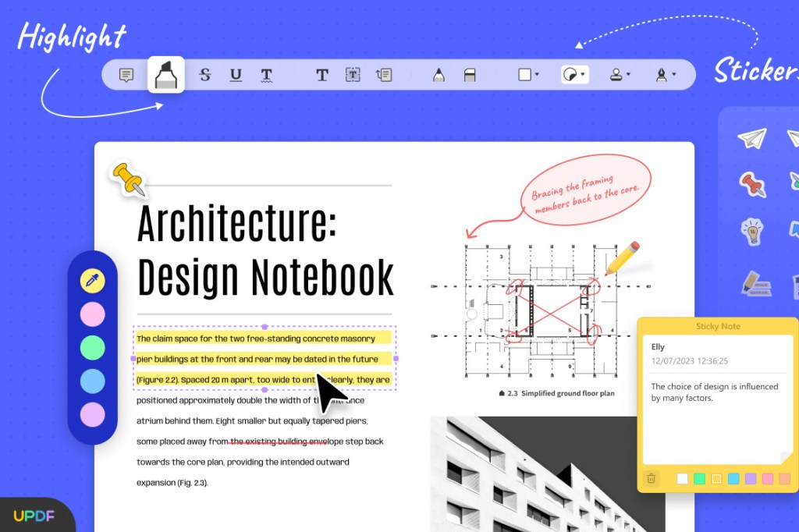
Task: Click the building photo in the document
Action: pos(548,474)
